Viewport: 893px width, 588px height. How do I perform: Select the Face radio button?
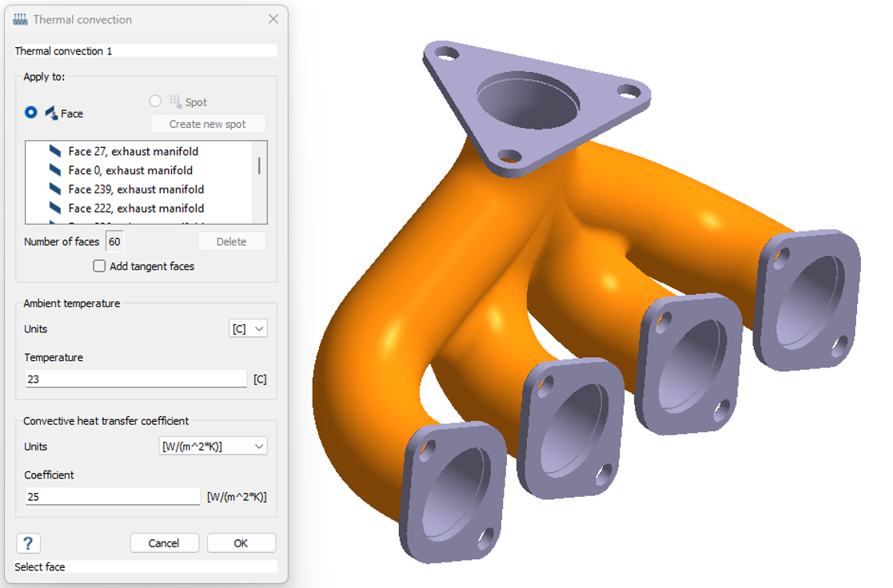point(31,113)
